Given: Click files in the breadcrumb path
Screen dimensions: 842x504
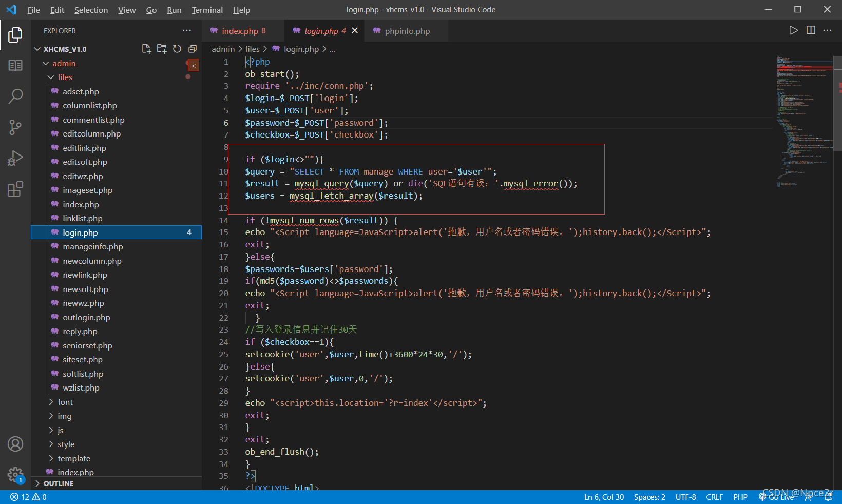Looking at the screenshot, I should [x=252, y=49].
